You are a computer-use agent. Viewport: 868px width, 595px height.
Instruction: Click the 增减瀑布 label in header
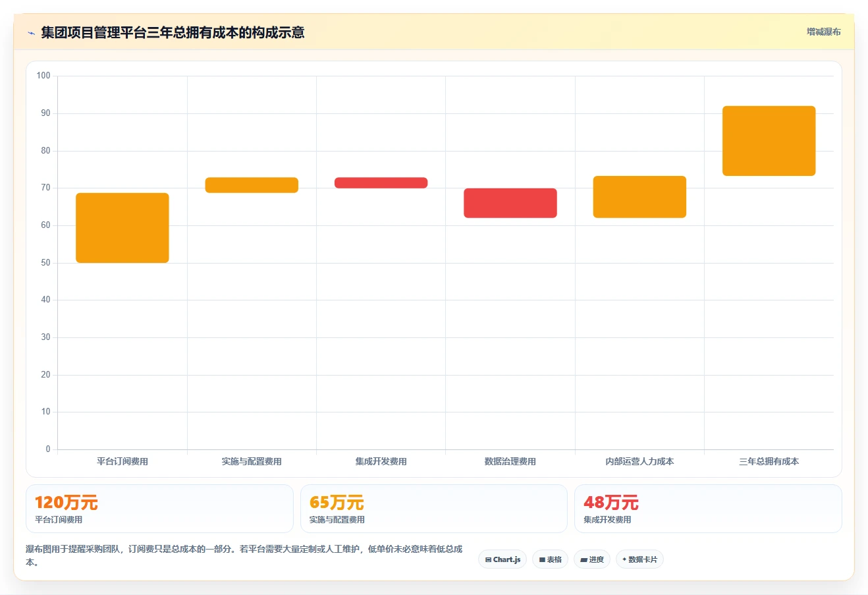(x=823, y=32)
